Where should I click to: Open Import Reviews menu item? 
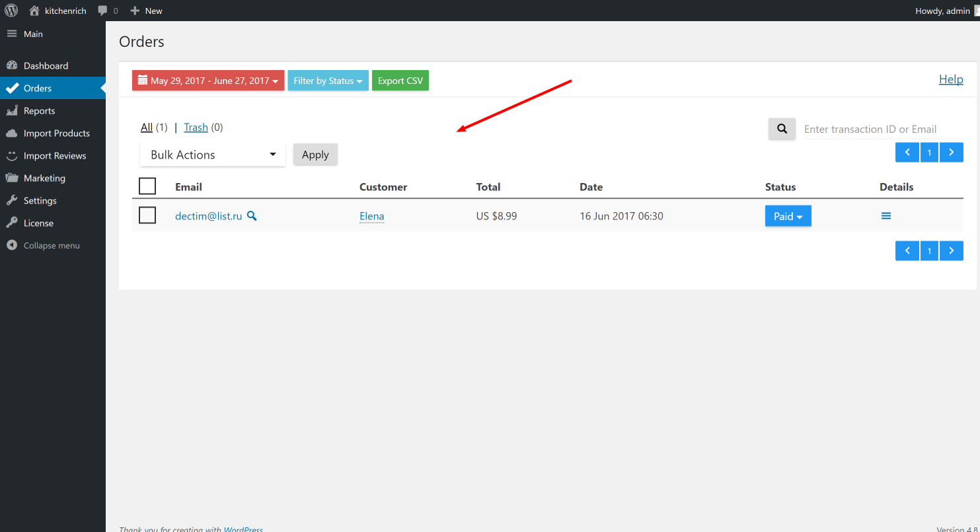point(53,155)
